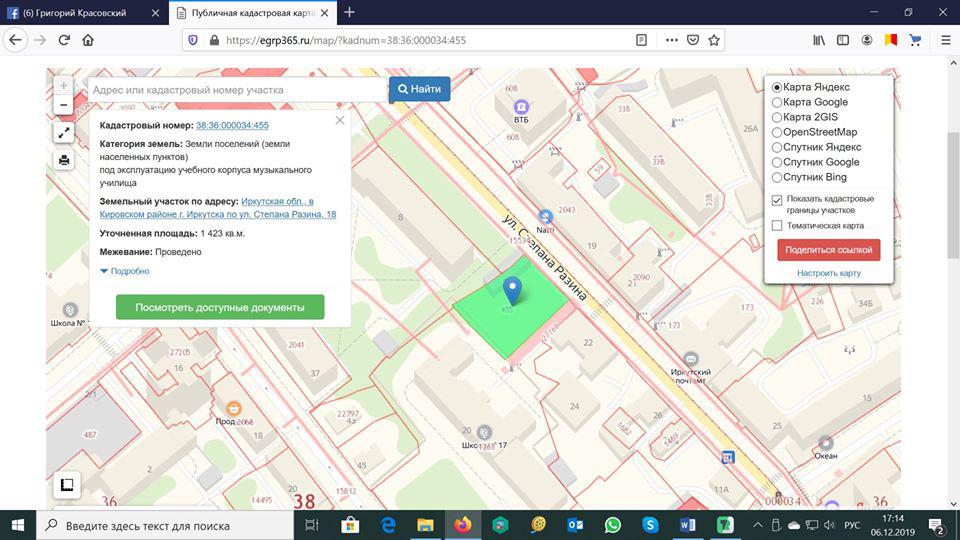Select Карта Яндекс map layer
The width and height of the screenshot is (960, 540).
point(777,87)
